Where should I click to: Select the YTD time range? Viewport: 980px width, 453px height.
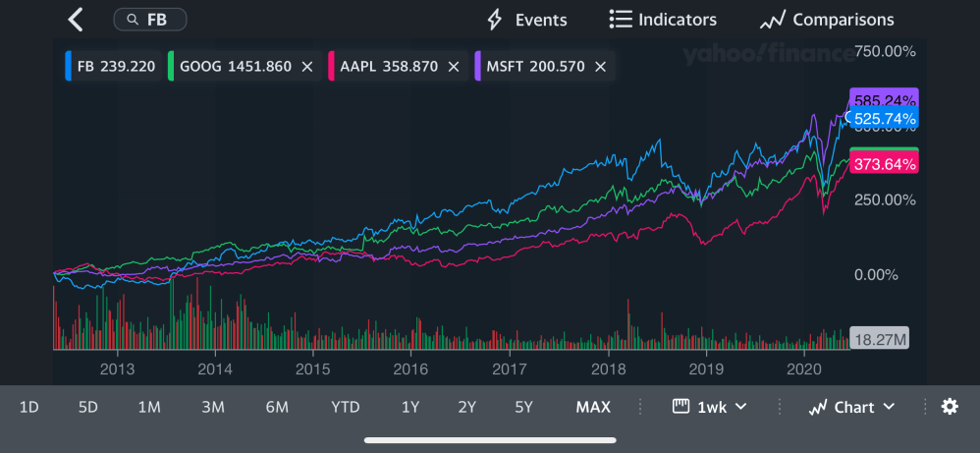tap(345, 407)
